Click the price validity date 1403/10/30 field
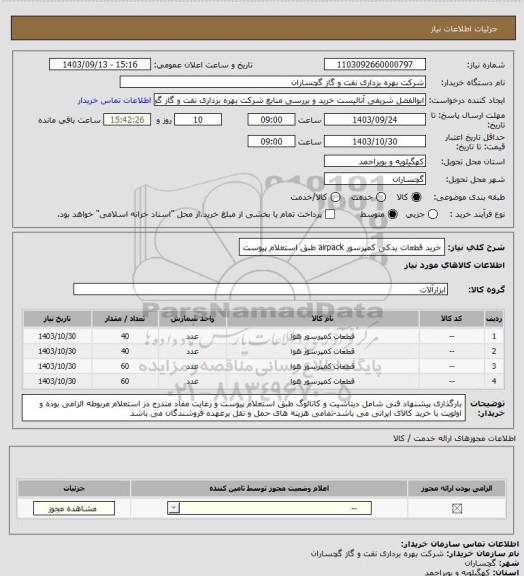524x576 pixels. [375, 141]
